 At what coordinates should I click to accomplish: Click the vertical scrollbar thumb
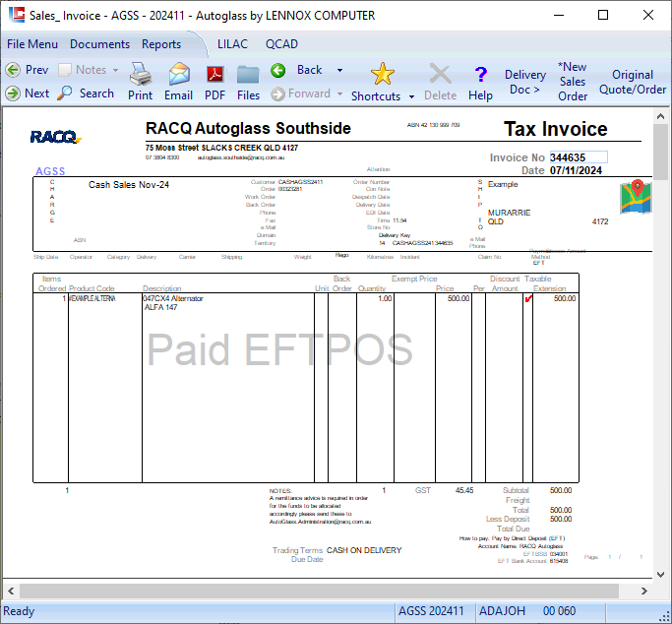660,153
